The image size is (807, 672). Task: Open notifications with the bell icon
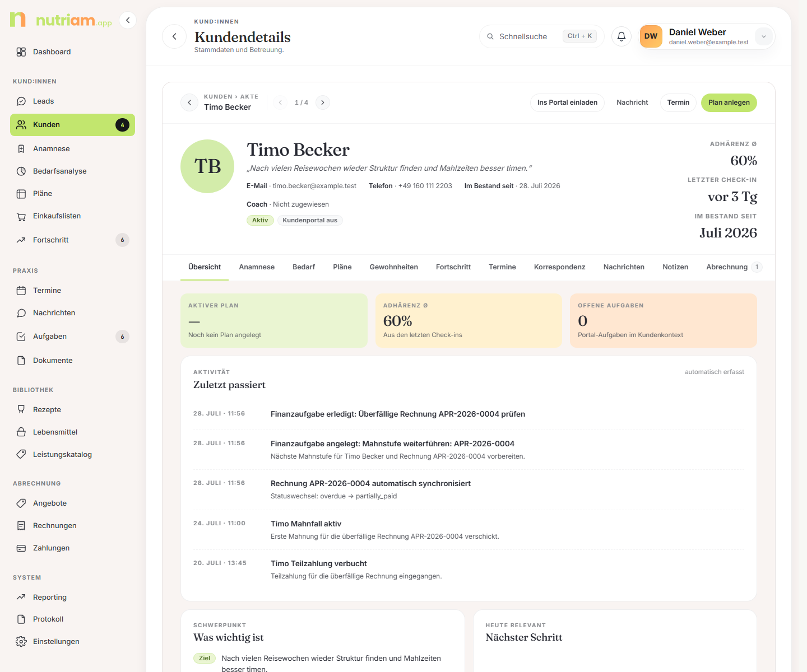(622, 36)
